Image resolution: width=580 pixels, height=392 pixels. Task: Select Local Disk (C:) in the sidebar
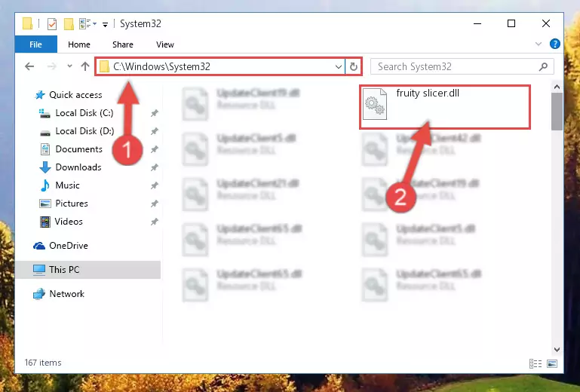click(x=84, y=113)
